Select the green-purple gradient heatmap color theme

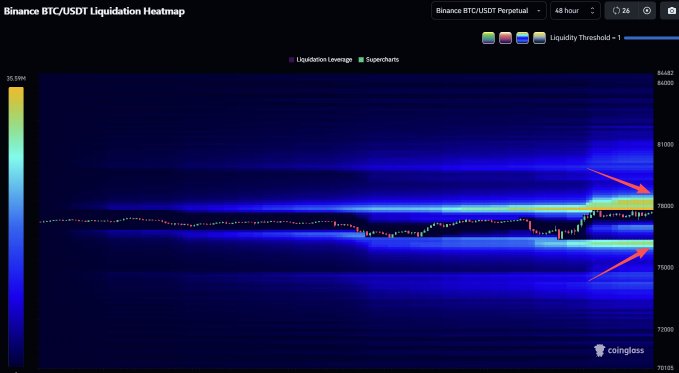click(x=488, y=38)
